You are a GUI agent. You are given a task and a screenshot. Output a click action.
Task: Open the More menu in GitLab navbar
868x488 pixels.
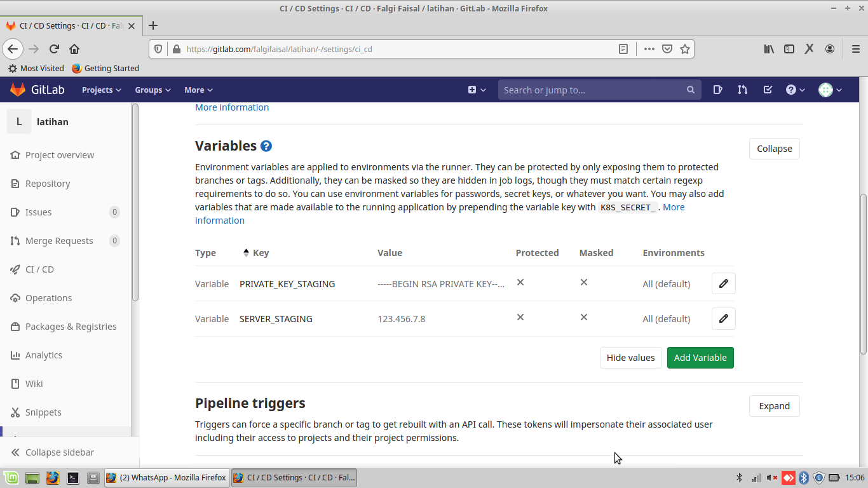coord(198,90)
